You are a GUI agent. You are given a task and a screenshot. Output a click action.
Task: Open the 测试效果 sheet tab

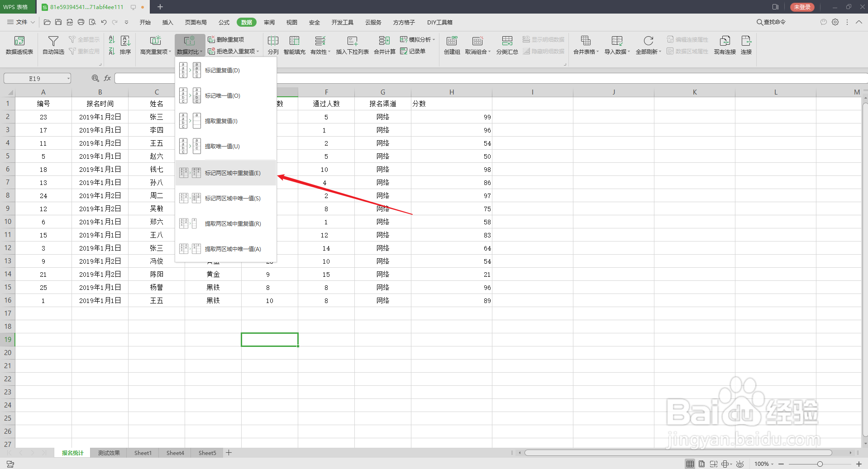(x=109, y=453)
